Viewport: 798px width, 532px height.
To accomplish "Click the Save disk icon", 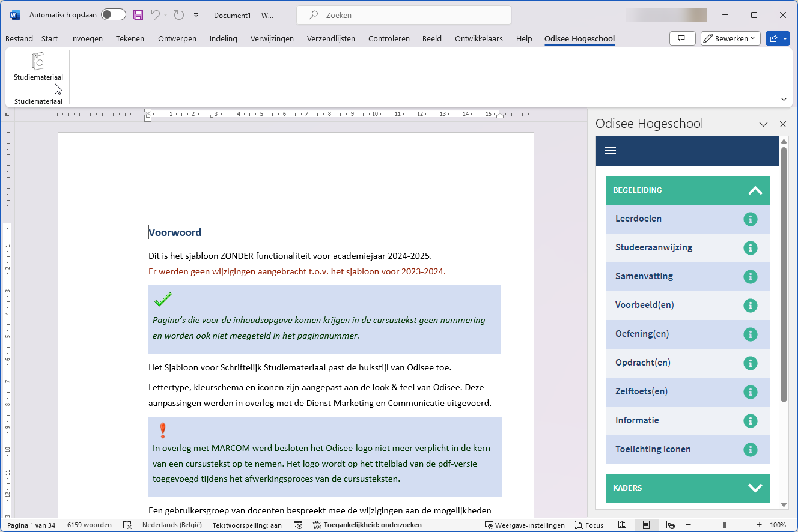I will coord(138,15).
